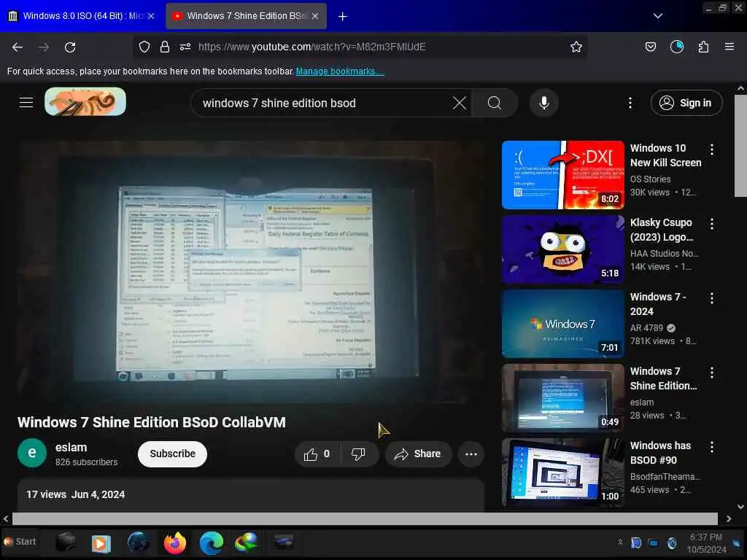747x560 pixels.
Task: Dislike the video with thumbs down
Action: click(358, 454)
